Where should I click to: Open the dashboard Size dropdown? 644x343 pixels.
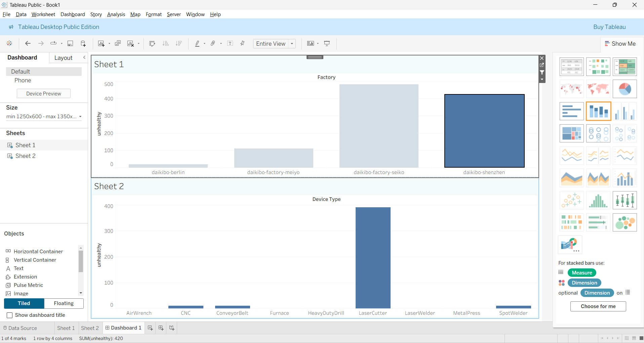pyautogui.click(x=44, y=117)
